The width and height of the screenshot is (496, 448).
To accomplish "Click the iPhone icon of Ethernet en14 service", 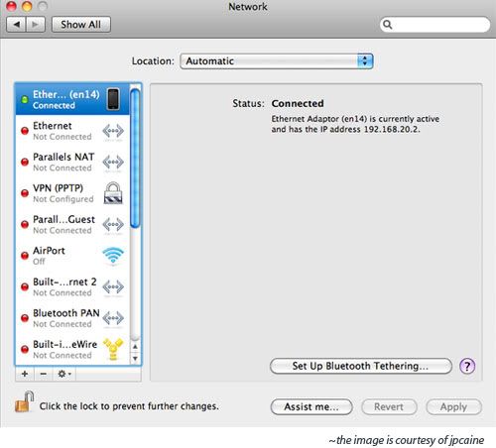I will coord(113,99).
